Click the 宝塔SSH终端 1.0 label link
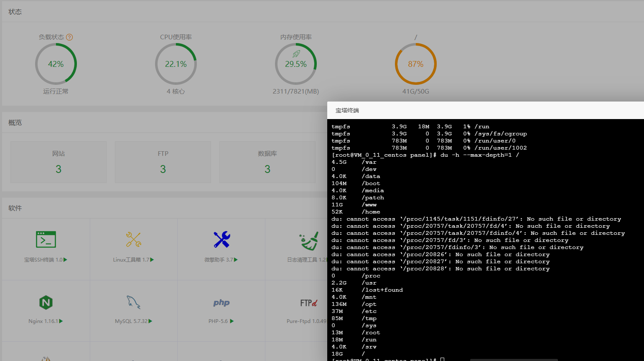Image resolution: width=644 pixels, height=361 pixels. click(46, 260)
